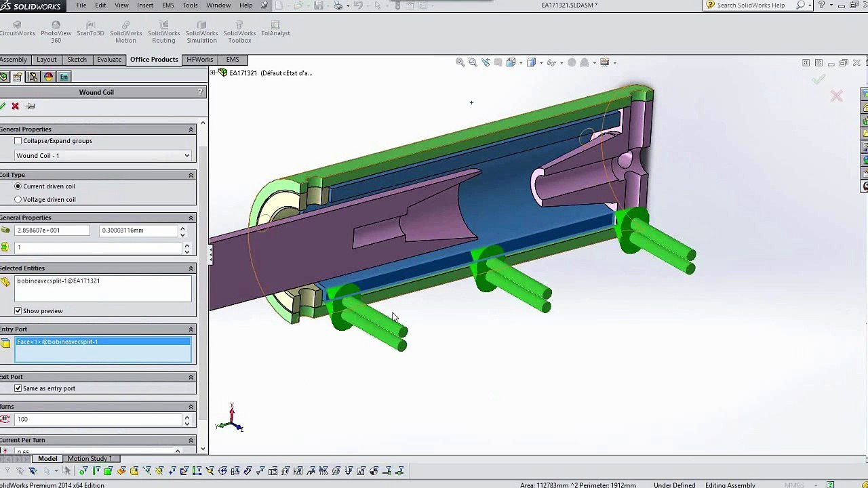
Task: Select the Current driven coil option
Action: coord(18,186)
